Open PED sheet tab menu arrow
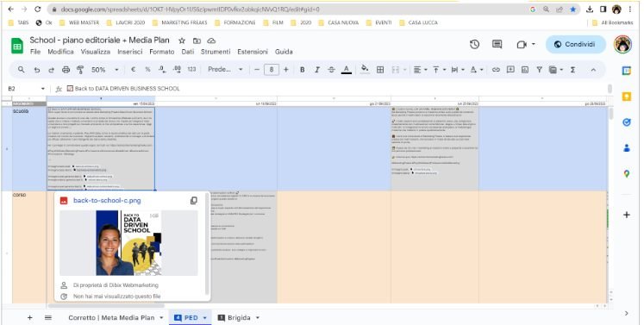This screenshot has height=325, width=644. click(204, 317)
